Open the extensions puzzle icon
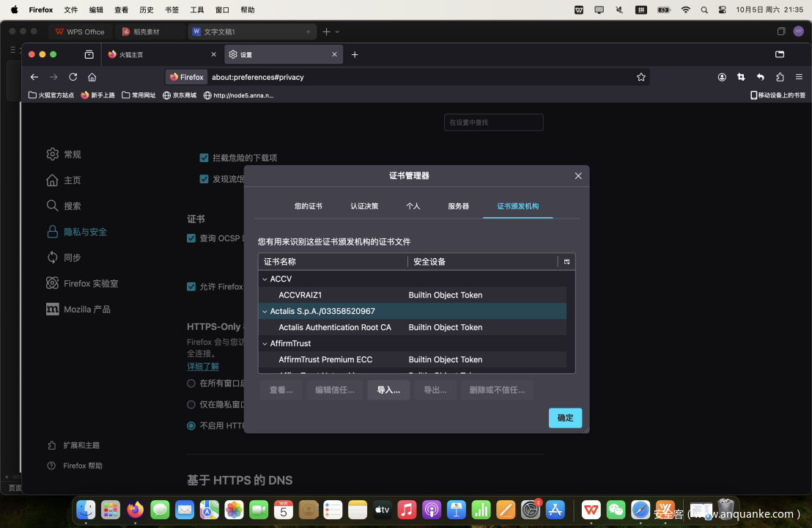Viewport: 812px width, 528px height. pyautogui.click(x=780, y=77)
